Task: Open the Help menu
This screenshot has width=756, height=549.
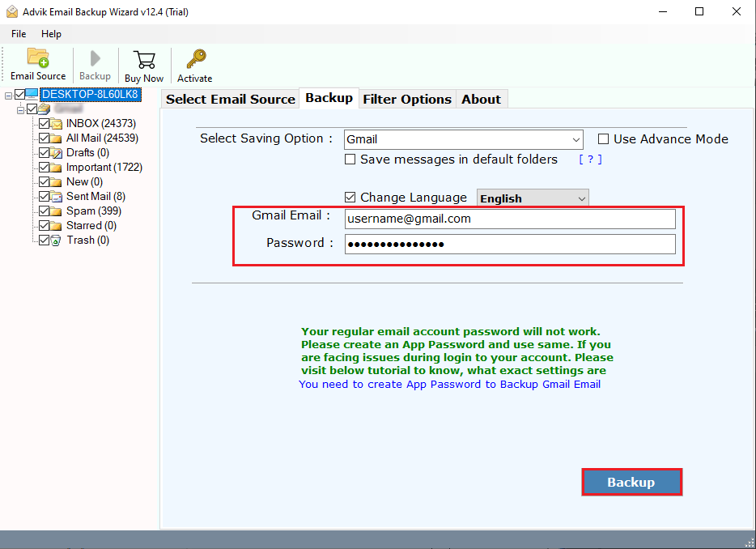Action: click(51, 34)
